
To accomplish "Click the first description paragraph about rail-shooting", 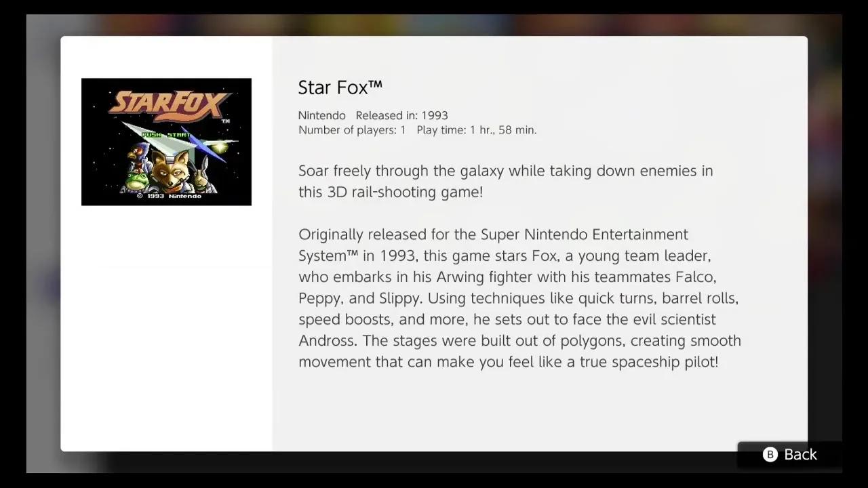I will (505, 181).
